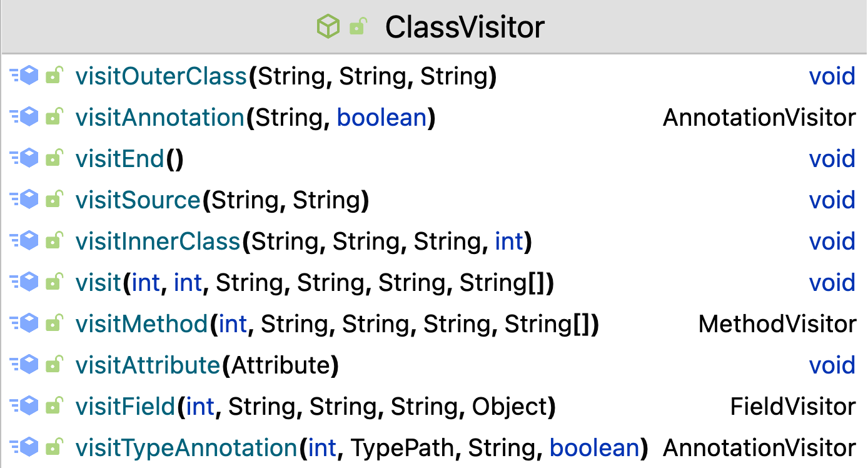Click the FieldVisitor return type label

pyautogui.click(x=793, y=407)
